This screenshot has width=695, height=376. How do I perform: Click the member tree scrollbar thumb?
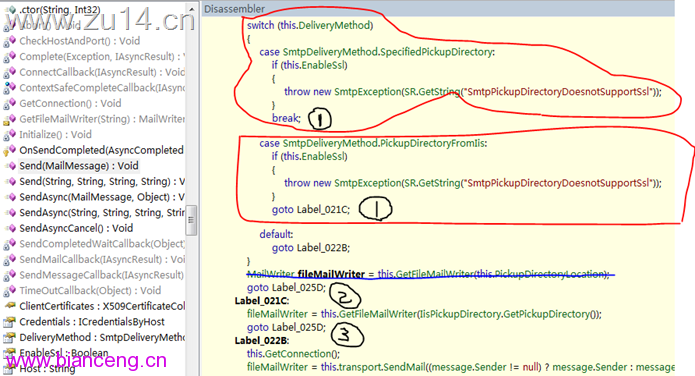(191, 220)
